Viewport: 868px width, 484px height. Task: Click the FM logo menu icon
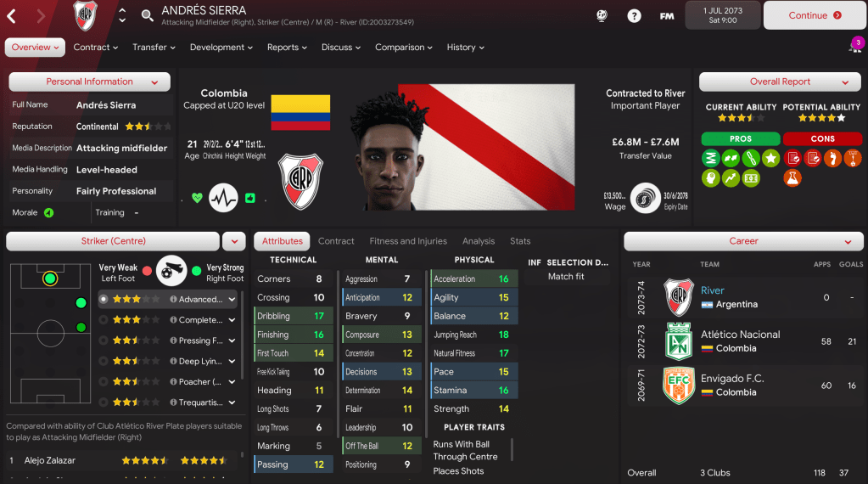[667, 16]
